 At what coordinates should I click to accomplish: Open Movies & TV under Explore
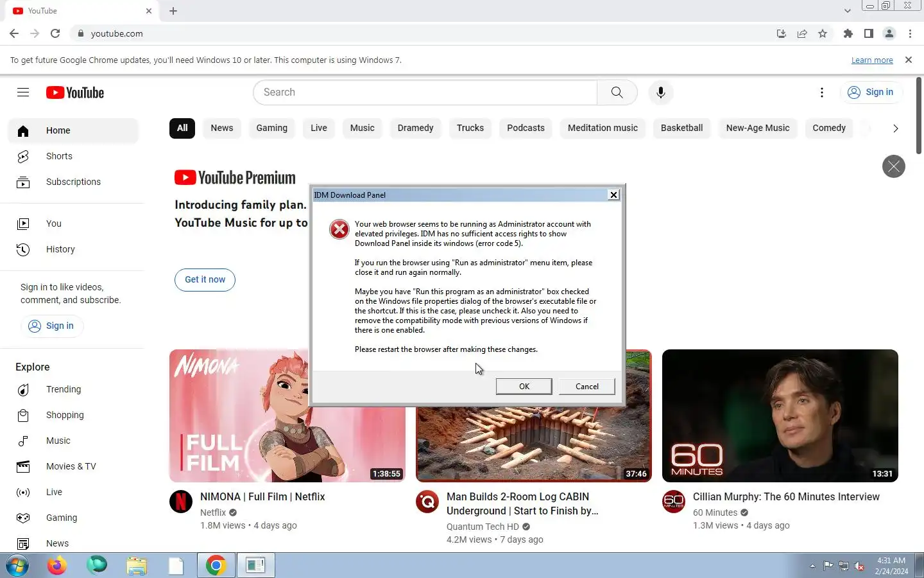coord(73,466)
